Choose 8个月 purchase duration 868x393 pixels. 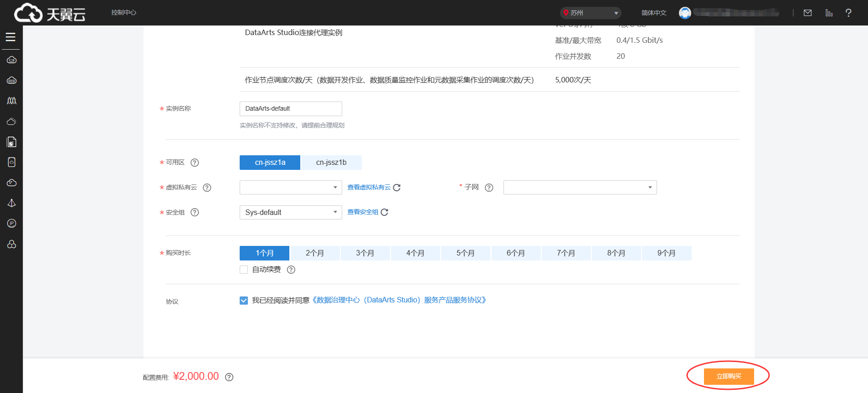coord(616,253)
